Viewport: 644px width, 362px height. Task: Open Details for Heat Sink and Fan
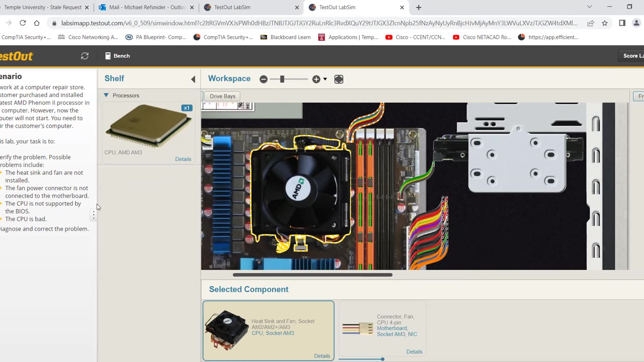point(322,356)
